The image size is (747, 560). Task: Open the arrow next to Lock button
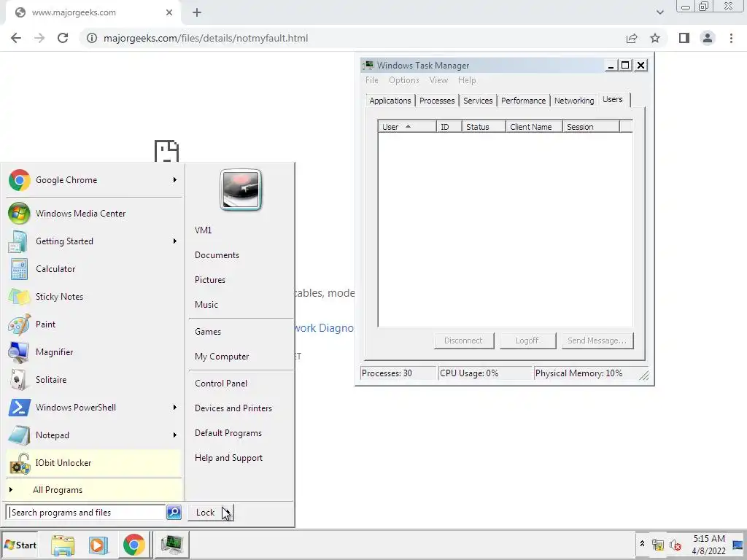click(x=228, y=513)
